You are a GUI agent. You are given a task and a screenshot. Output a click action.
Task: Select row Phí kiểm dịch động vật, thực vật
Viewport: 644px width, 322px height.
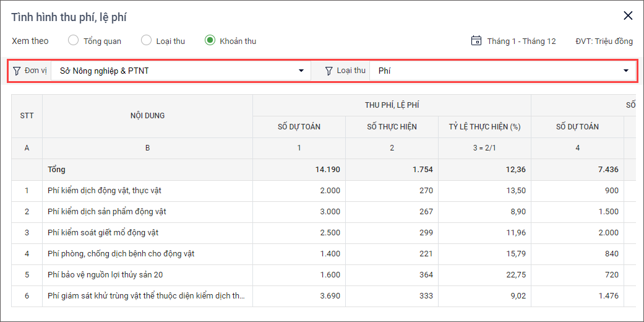pyautogui.click(x=105, y=191)
